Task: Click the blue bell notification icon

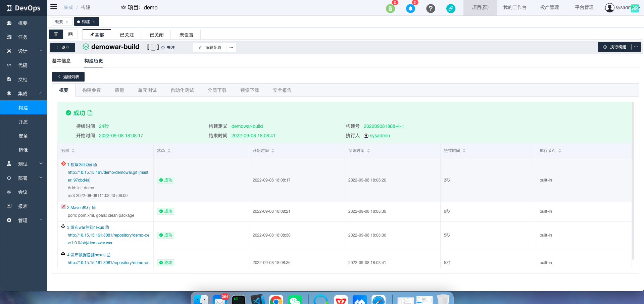Action: (x=410, y=9)
